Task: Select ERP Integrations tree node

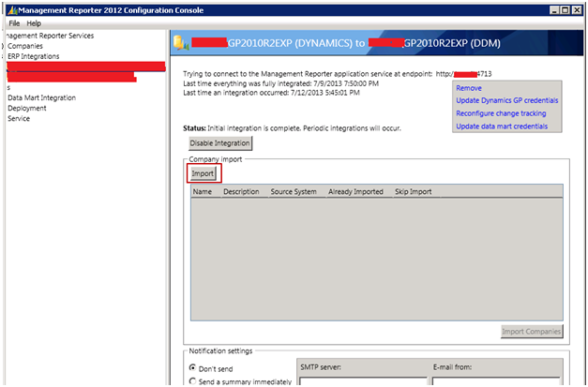Action: 34,56
